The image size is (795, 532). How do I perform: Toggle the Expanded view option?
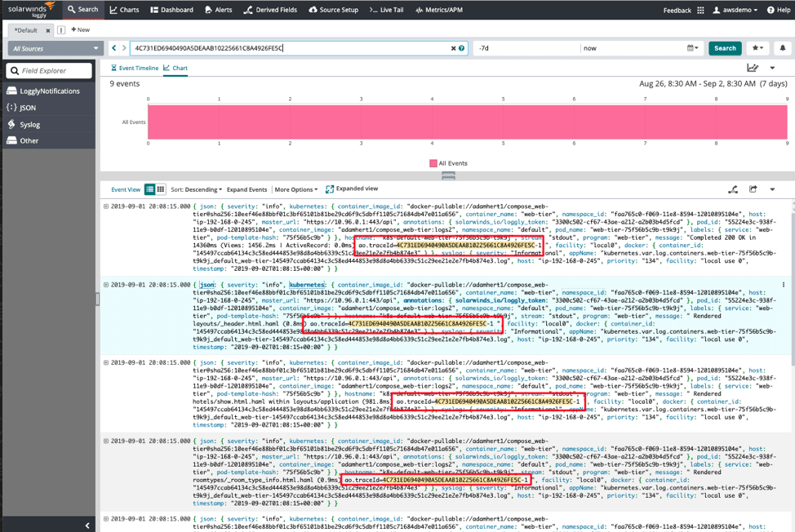351,189
